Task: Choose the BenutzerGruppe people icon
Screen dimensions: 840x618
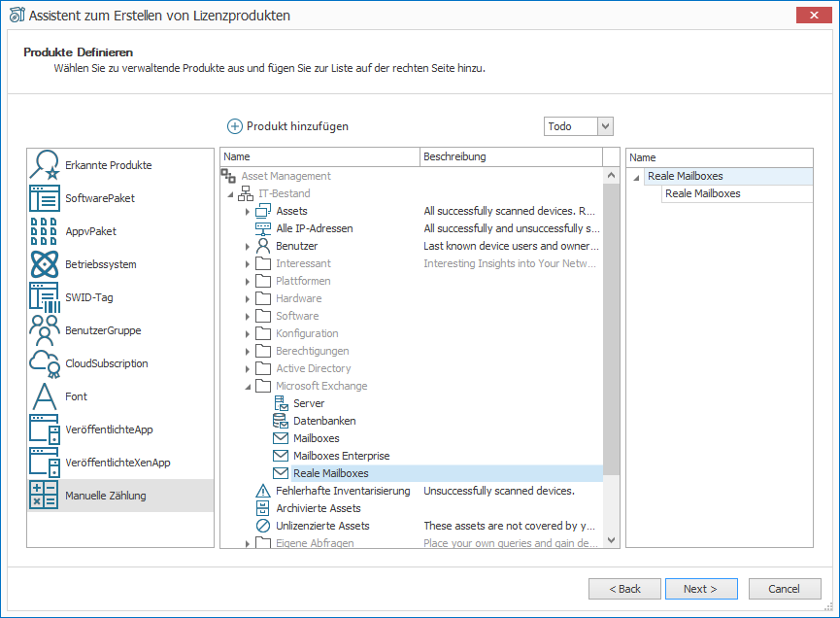Action: [44, 330]
